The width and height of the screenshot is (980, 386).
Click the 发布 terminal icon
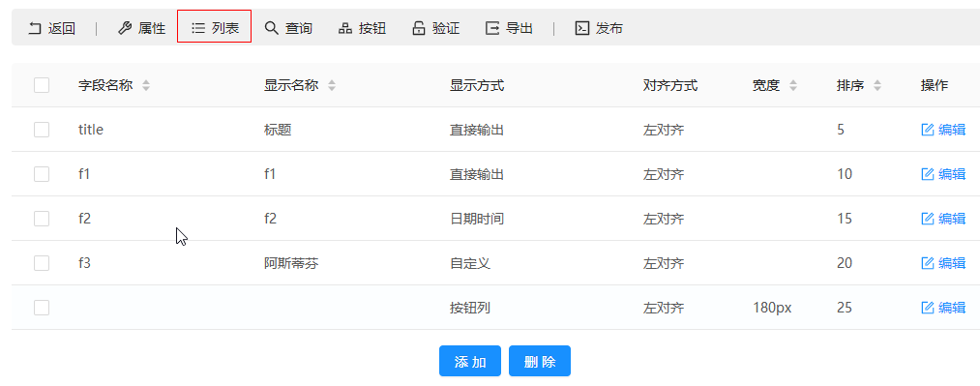pos(581,28)
